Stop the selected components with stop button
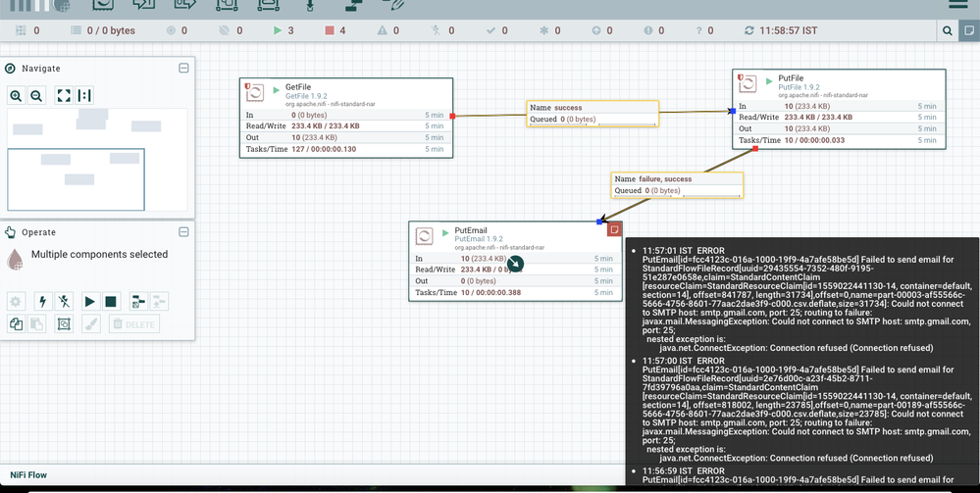 click(111, 302)
